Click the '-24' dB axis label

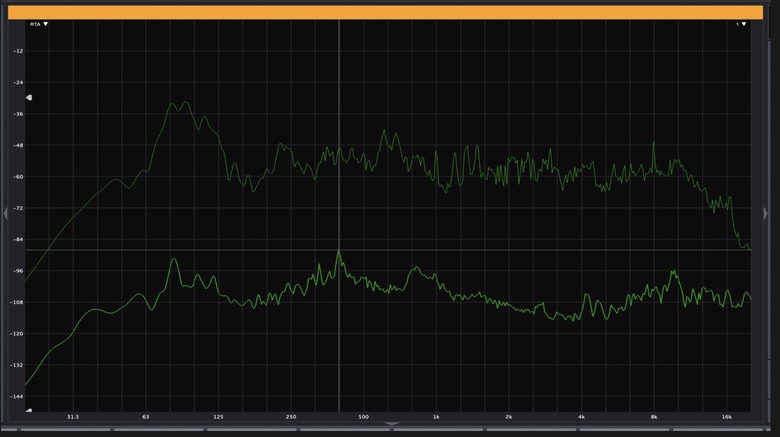tap(18, 83)
